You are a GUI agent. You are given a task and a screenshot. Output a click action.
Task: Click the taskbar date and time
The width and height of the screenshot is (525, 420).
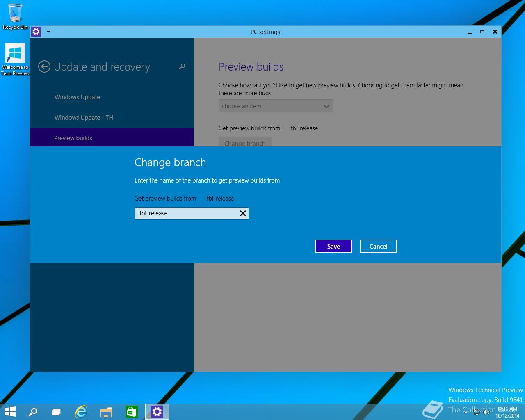pos(507,412)
